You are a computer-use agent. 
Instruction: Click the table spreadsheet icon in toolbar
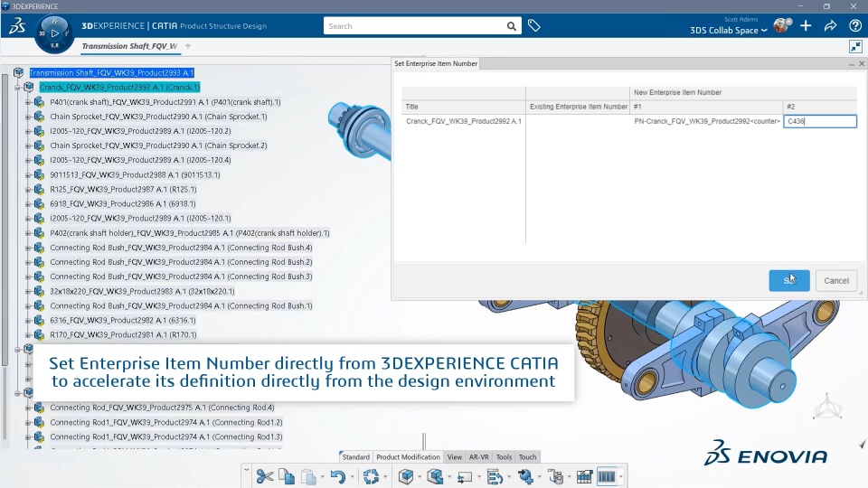tap(584, 476)
